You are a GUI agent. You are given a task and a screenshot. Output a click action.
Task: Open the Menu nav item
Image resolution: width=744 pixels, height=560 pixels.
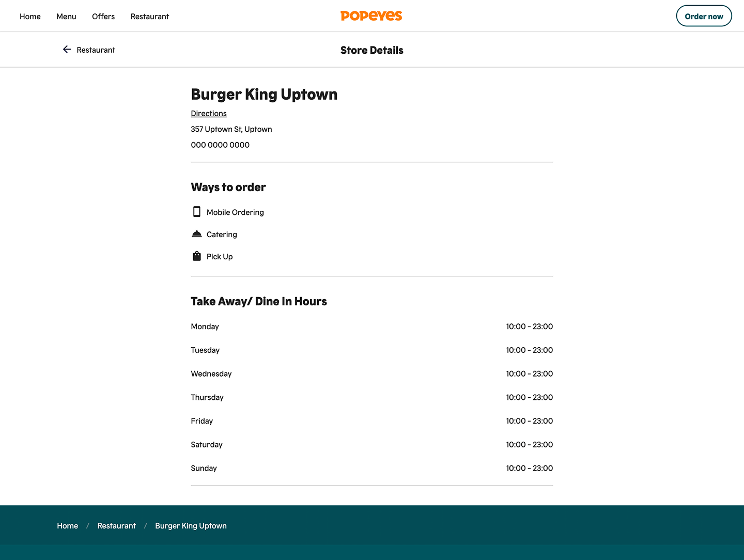[66, 17]
